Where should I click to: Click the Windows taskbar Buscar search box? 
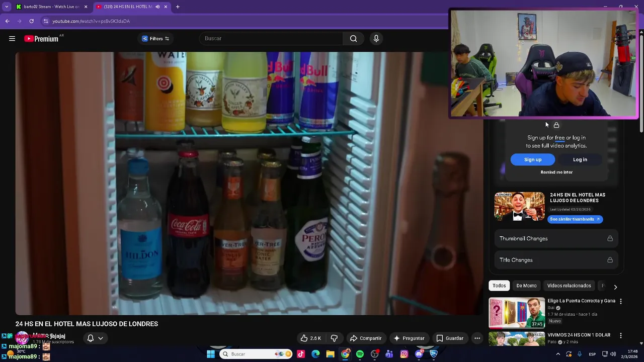click(x=256, y=354)
